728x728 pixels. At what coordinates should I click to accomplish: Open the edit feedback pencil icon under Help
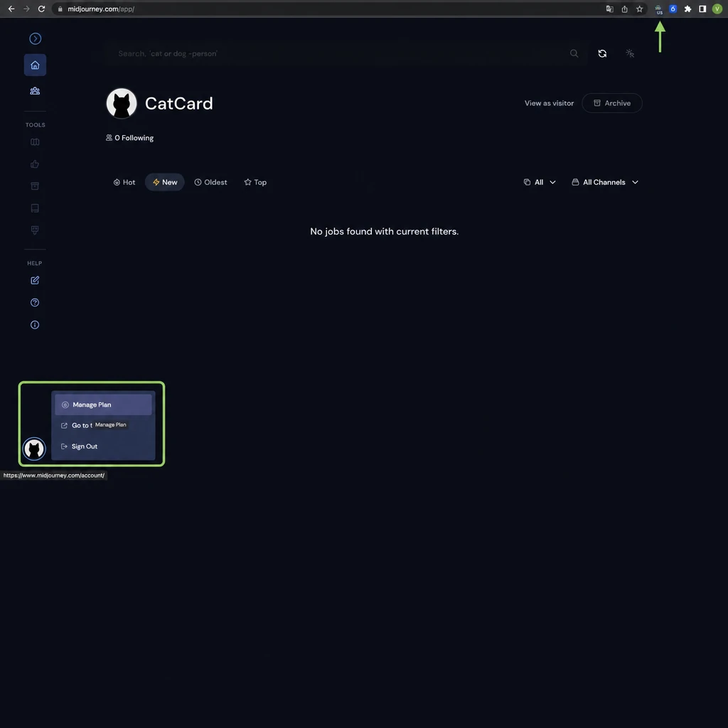click(35, 280)
